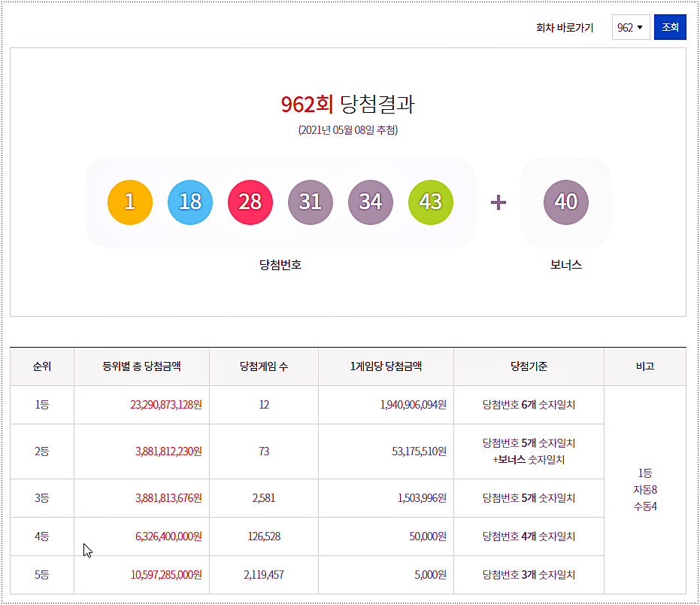Open the 962 round selection dropdown
This screenshot has height=605, width=700.
(630, 27)
